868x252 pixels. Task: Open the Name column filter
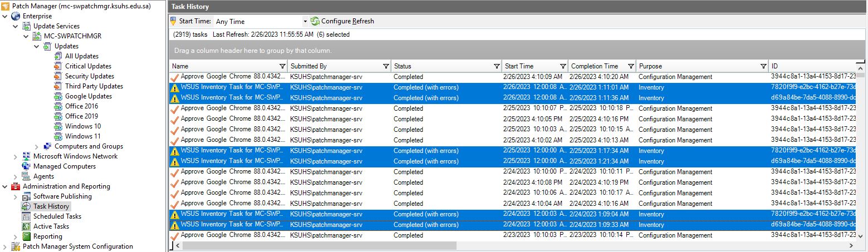click(x=282, y=66)
